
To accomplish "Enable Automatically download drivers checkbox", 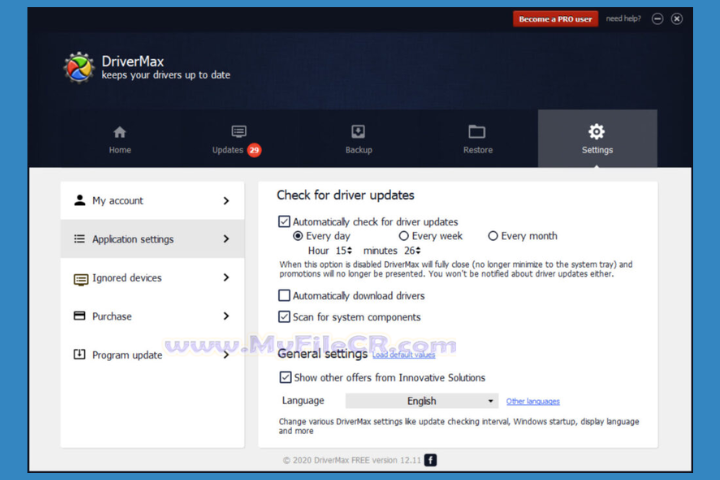I will point(284,295).
